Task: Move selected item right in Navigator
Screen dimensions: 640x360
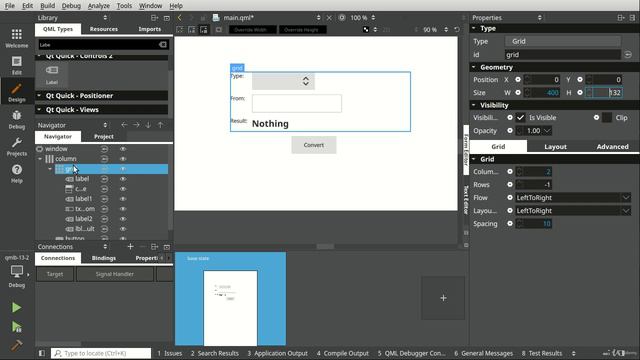Action: click(136, 125)
